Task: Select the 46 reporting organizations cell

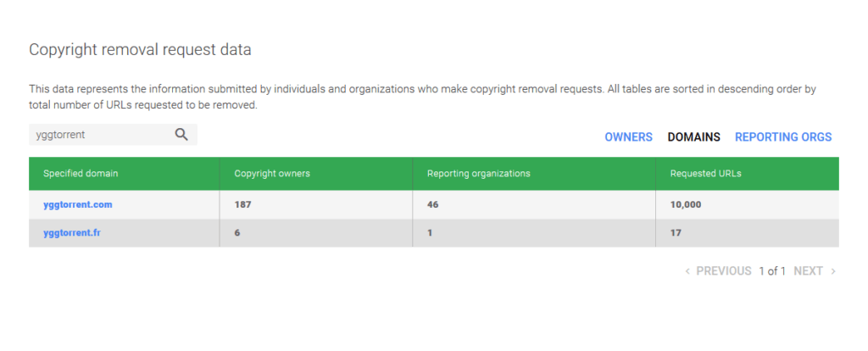Action: [534, 204]
